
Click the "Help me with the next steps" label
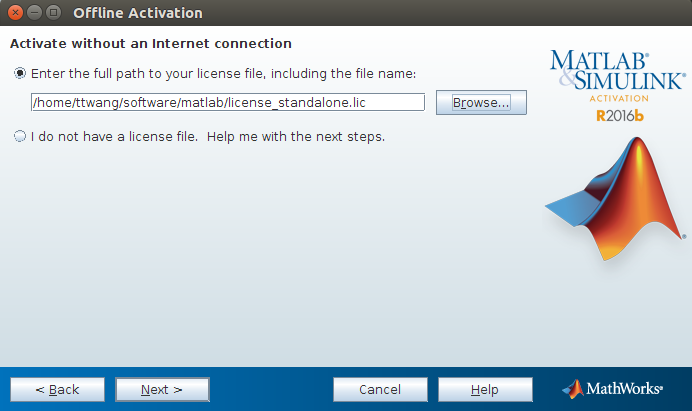tap(296, 137)
